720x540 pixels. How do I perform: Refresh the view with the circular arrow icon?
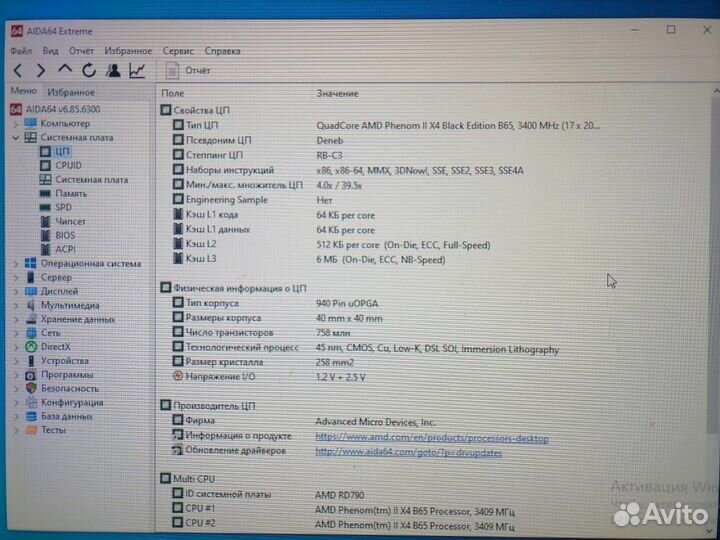[89, 70]
